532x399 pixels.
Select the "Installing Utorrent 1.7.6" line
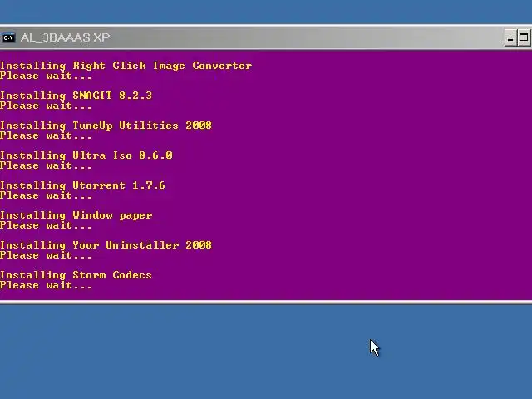click(x=82, y=185)
